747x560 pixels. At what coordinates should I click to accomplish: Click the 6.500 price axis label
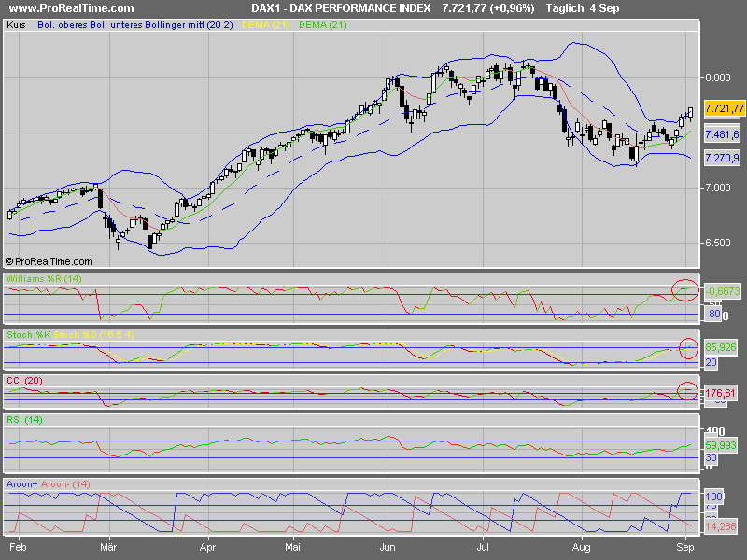click(x=717, y=243)
